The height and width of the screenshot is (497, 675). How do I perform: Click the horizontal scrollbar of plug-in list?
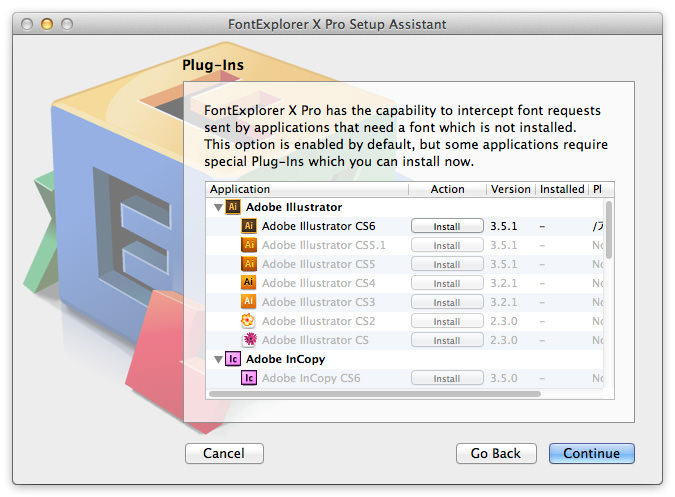point(375,394)
